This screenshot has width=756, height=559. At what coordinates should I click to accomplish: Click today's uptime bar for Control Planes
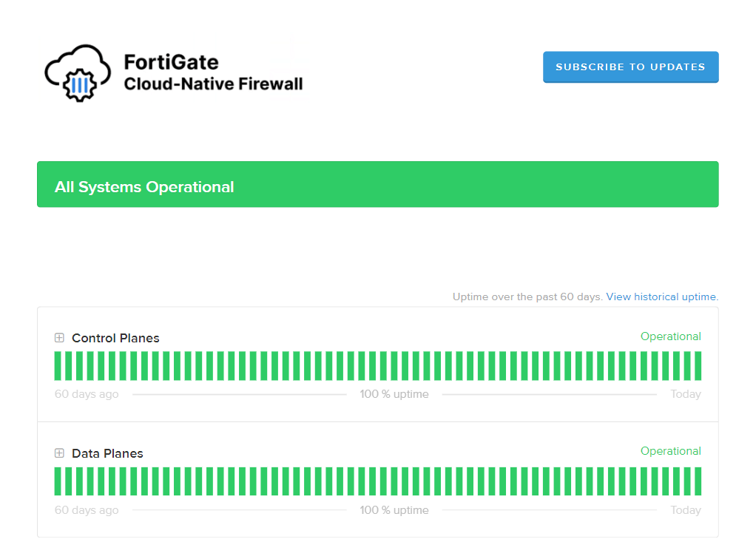(698, 365)
